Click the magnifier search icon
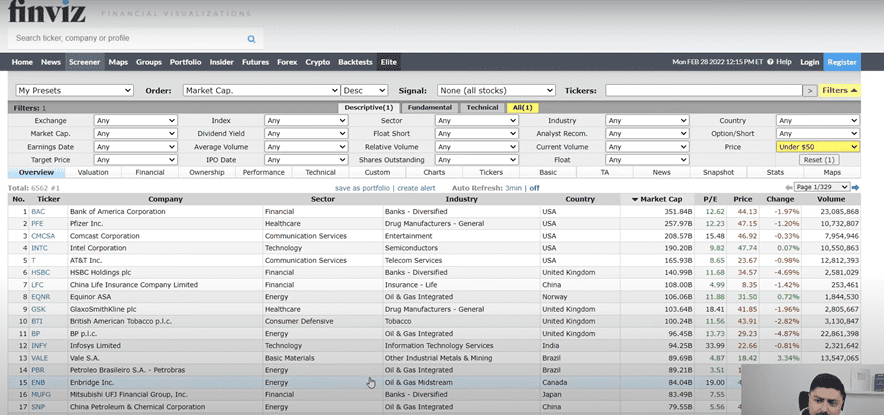This screenshot has width=884, height=415. pyautogui.click(x=251, y=39)
